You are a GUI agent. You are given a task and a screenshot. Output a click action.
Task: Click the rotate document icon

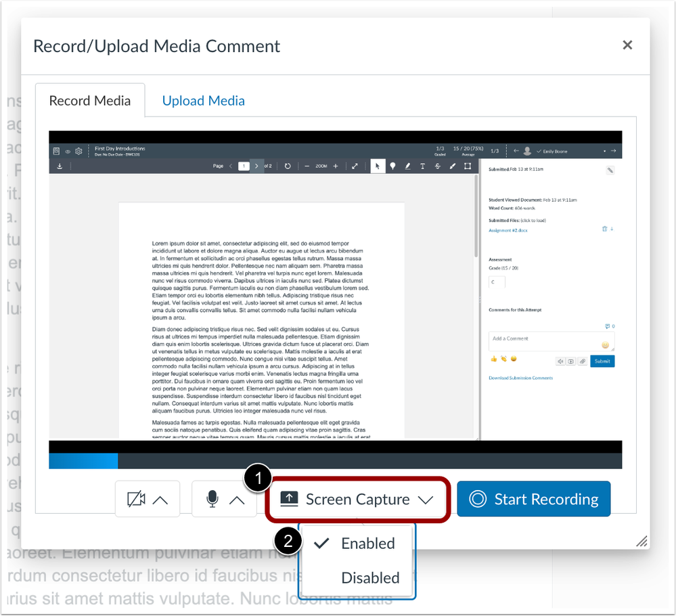click(x=288, y=166)
